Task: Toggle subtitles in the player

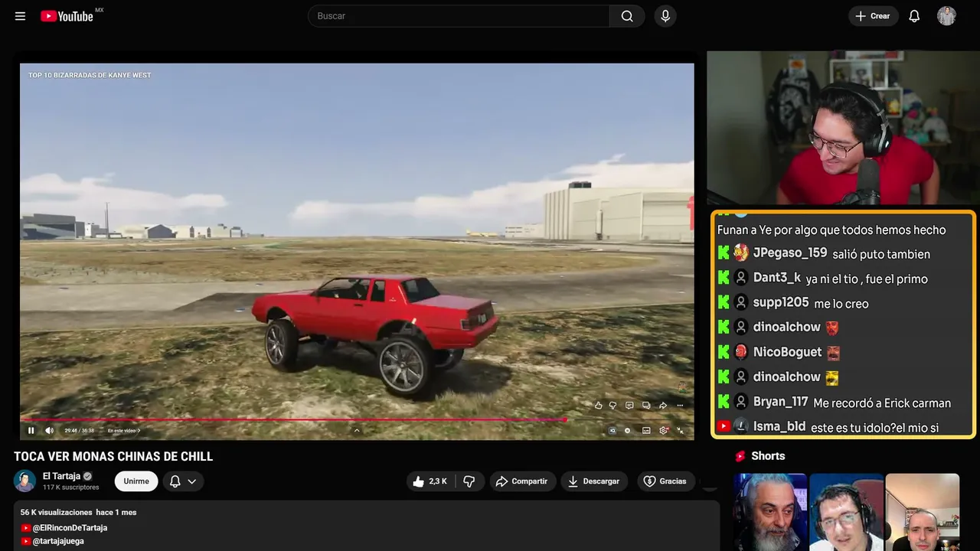Action: click(646, 431)
